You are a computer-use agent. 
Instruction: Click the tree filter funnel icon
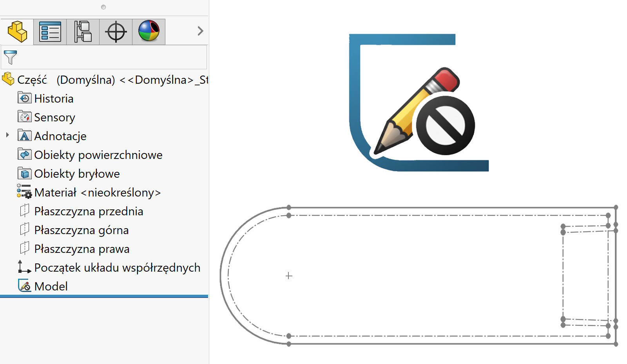(10, 57)
